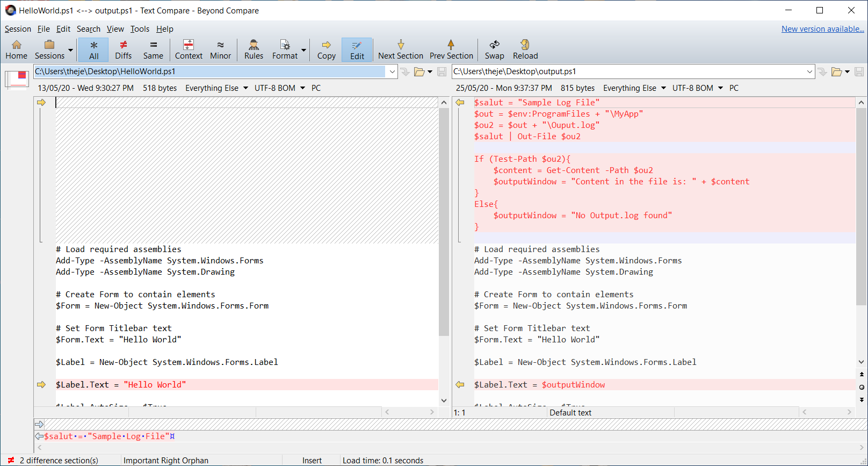Open the File menu

tap(44, 29)
